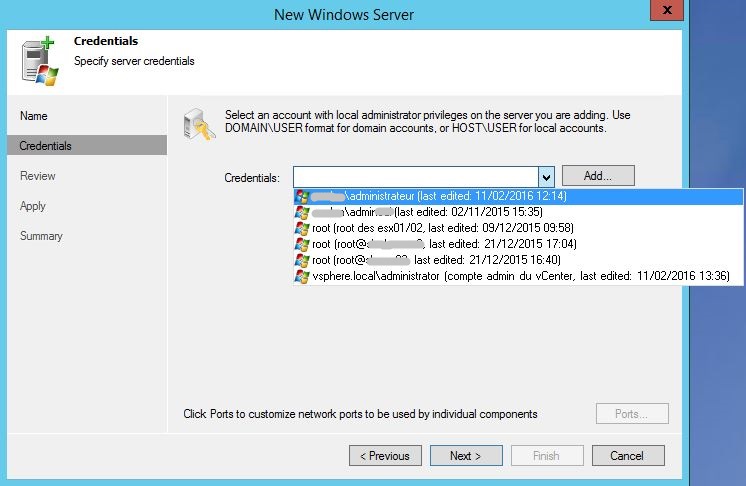This screenshot has height=486, width=746.
Task: Open the Apply wizard step
Action: (x=33, y=206)
